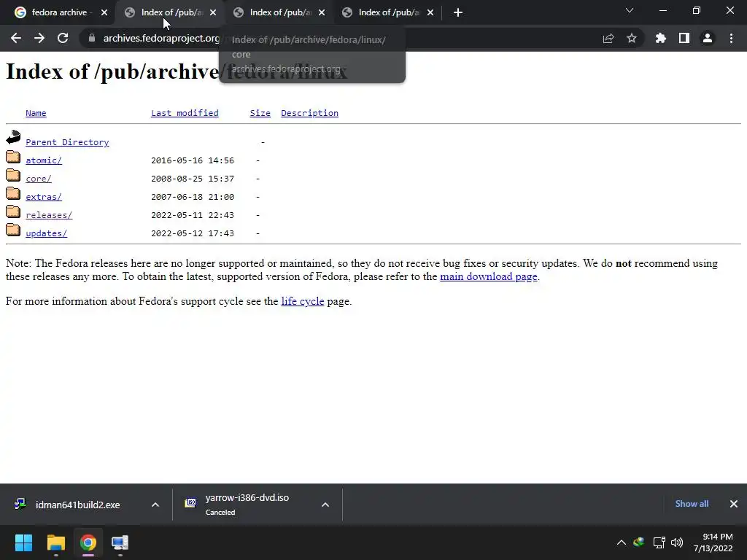Reload the current page

(63, 38)
